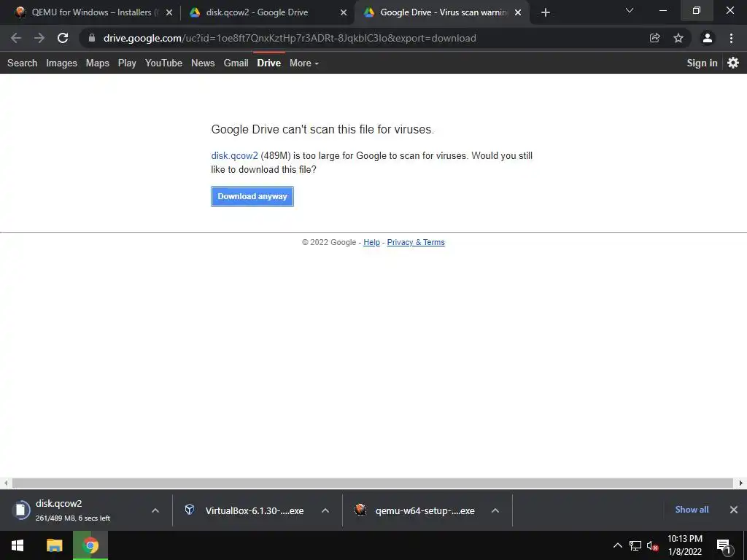This screenshot has width=747, height=560.
Task: Click the browser Forward arrow
Action: (39, 38)
